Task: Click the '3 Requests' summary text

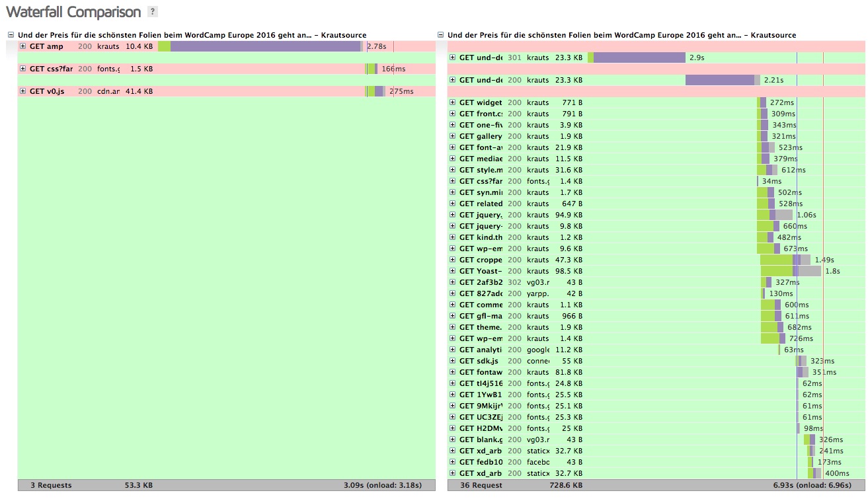Action: tap(51, 485)
